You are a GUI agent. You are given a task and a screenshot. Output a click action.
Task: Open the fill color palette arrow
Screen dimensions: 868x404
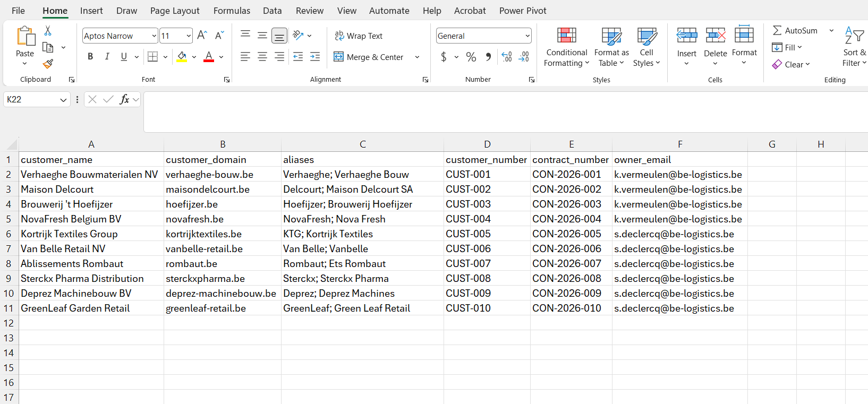click(x=194, y=57)
